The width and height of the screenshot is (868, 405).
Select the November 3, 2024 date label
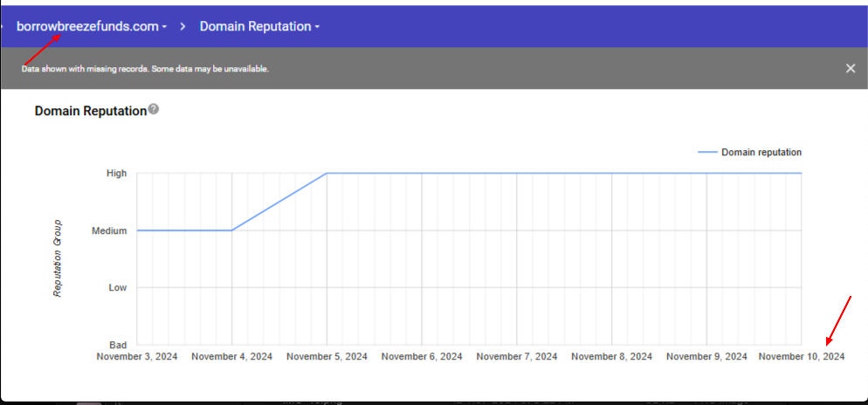click(136, 356)
